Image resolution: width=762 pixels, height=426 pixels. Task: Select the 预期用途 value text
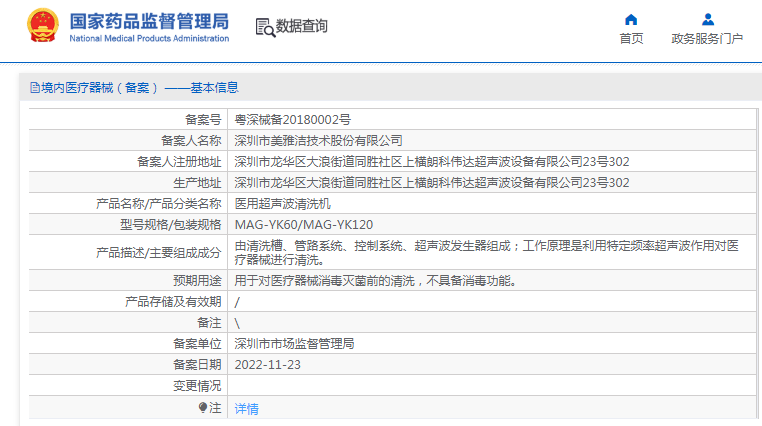pos(375,281)
